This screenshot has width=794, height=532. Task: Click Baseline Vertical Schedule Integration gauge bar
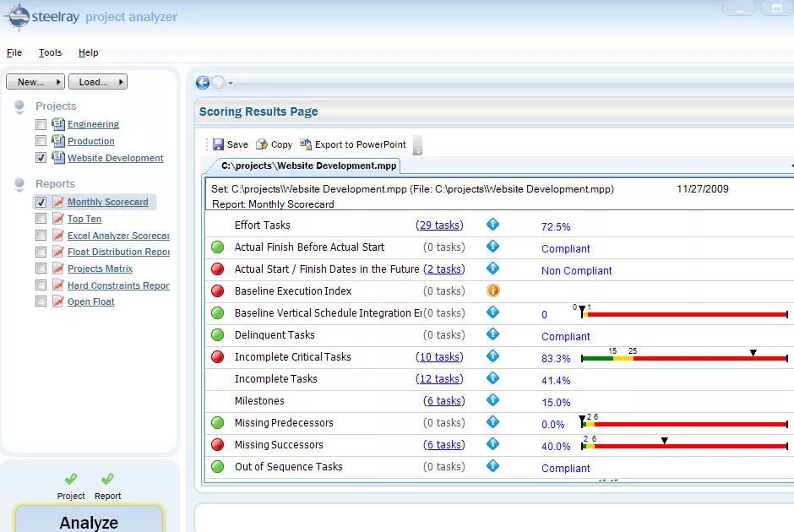pyautogui.click(x=685, y=314)
